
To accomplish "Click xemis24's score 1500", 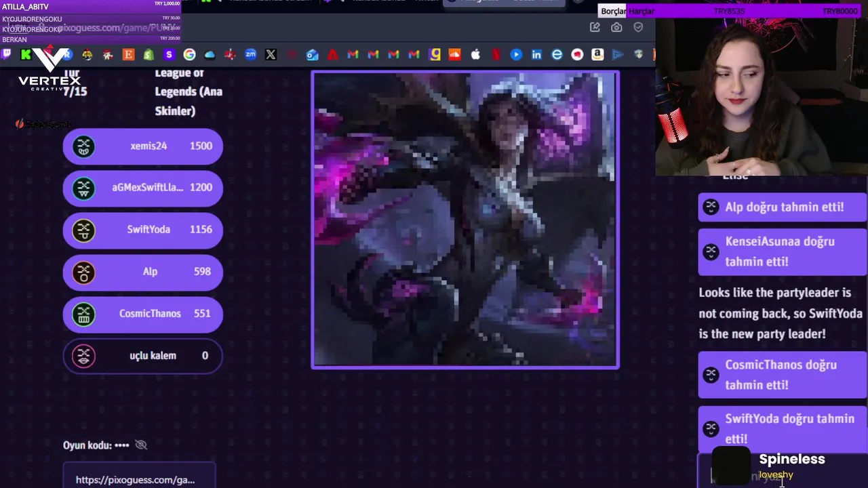I will (x=201, y=146).
